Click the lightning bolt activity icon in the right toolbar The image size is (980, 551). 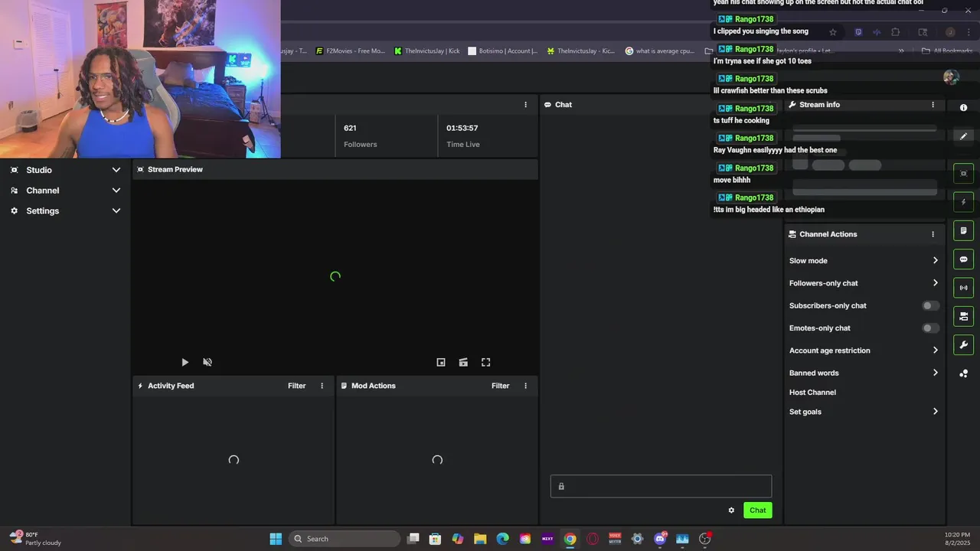(963, 202)
